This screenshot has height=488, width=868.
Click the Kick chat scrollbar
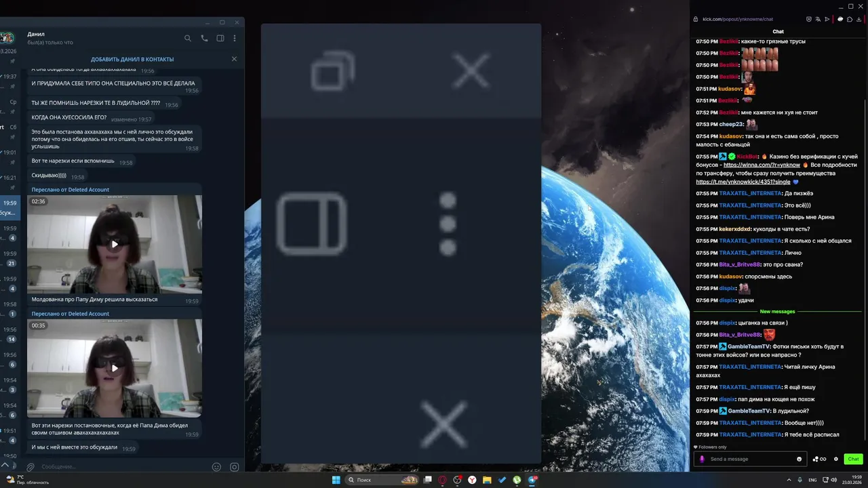click(865, 271)
